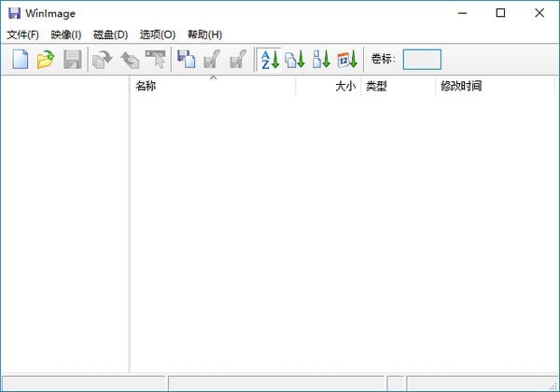Click the 名称 column header

coord(213,86)
